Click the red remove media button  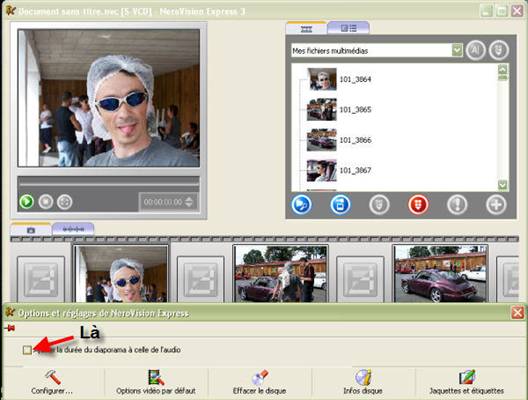(418, 204)
